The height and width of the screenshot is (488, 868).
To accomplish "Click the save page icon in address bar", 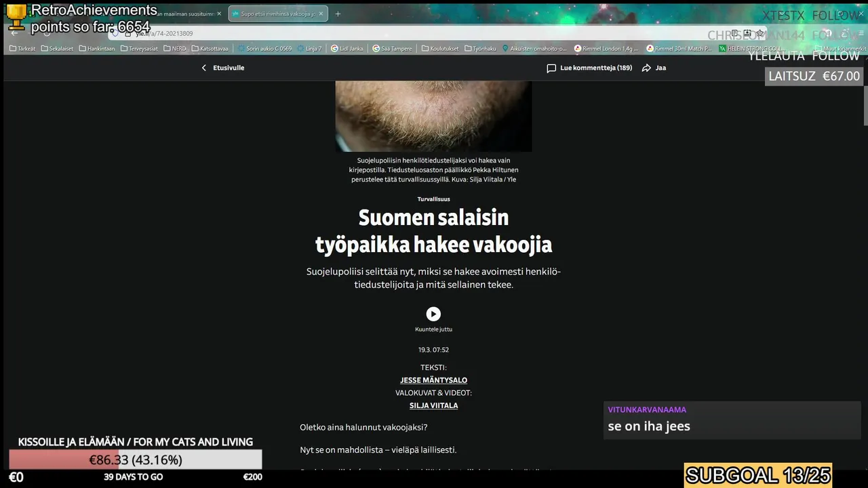I will point(747,33).
